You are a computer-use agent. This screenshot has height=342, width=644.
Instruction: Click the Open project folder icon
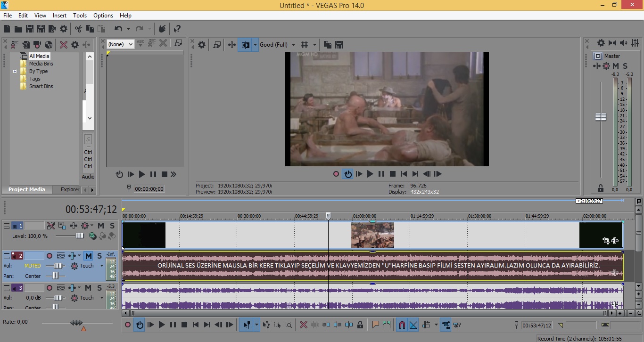coord(18,29)
